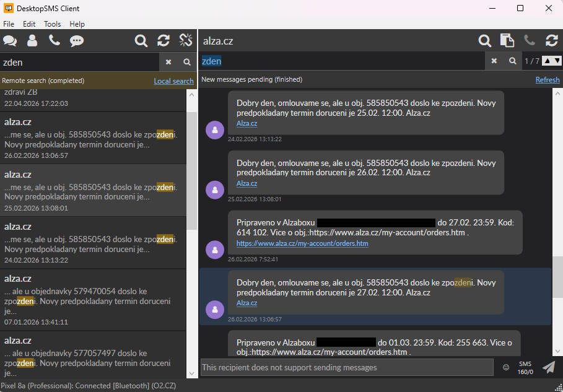Click the message input box
Screen dimensions: 563x392
pyautogui.click(x=347, y=367)
